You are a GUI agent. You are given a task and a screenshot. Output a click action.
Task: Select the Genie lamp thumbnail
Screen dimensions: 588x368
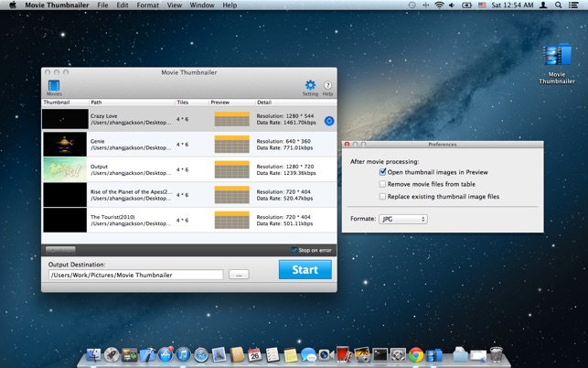tap(65, 145)
